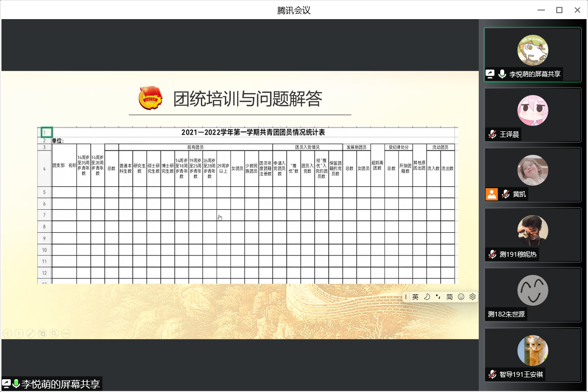Click the next slide arrow in slideshow controls
This screenshot has height=392, width=588.
(19, 333)
